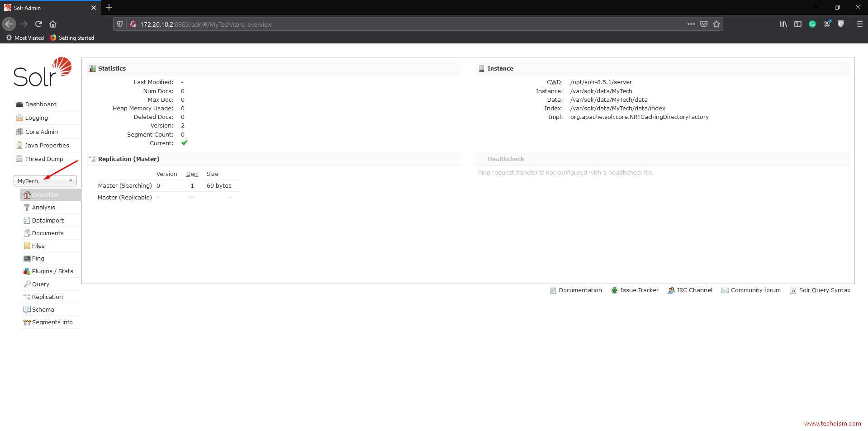Viewport: 868px width, 431px height.
Task: Click the Files folder icon
Action: pyautogui.click(x=27, y=246)
